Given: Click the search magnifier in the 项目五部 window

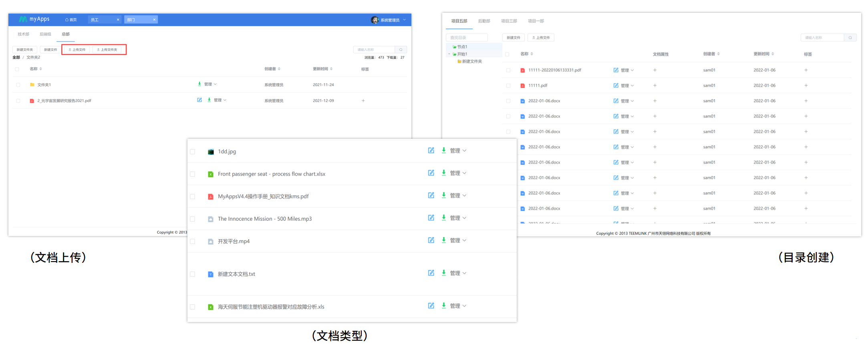Looking at the screenshot, I should tap(850, 38).
